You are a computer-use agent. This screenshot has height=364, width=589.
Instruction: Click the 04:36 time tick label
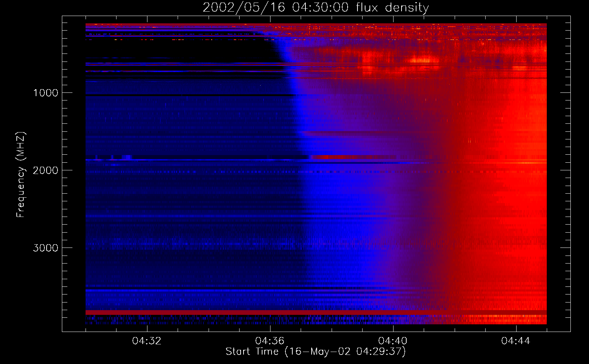(x=270, y=341)
